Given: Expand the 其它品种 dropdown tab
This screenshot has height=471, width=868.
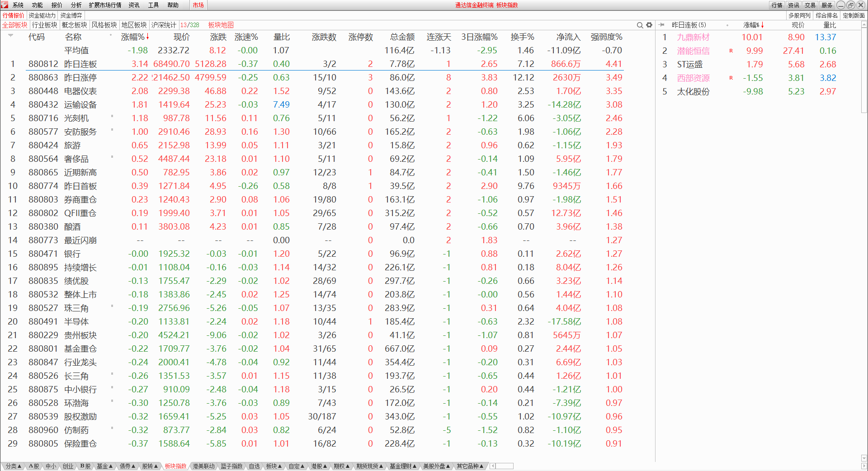Looking at the screenshot, I should [470, 466].
